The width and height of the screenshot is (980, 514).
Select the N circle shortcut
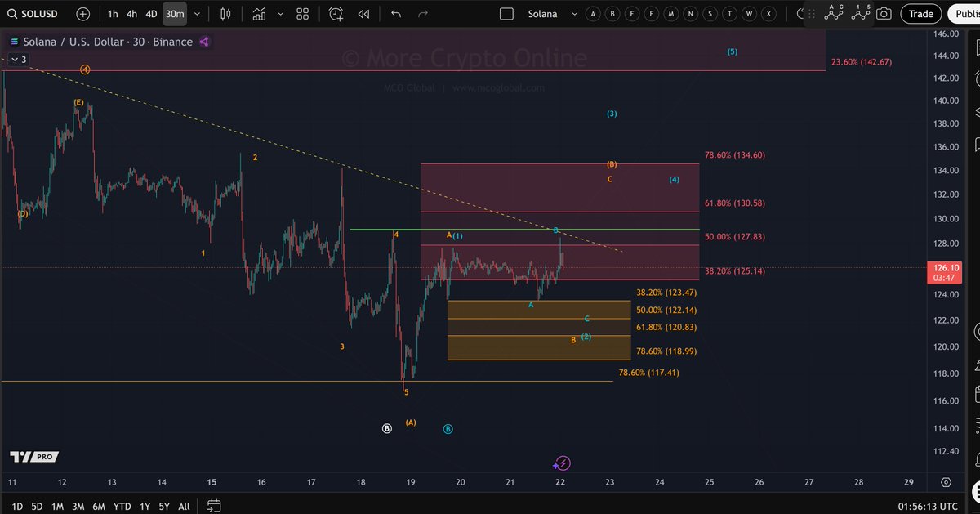690,14
